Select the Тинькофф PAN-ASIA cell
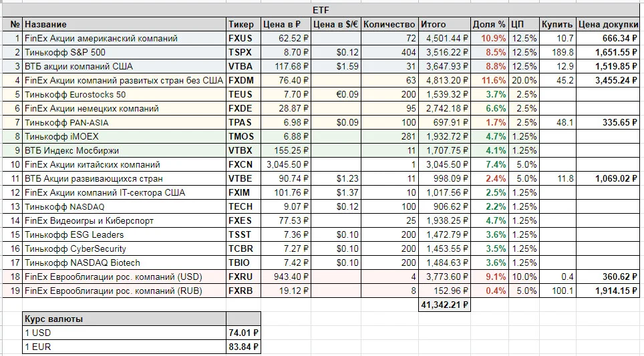The image size is (644, 356). (x=124, y=122)
